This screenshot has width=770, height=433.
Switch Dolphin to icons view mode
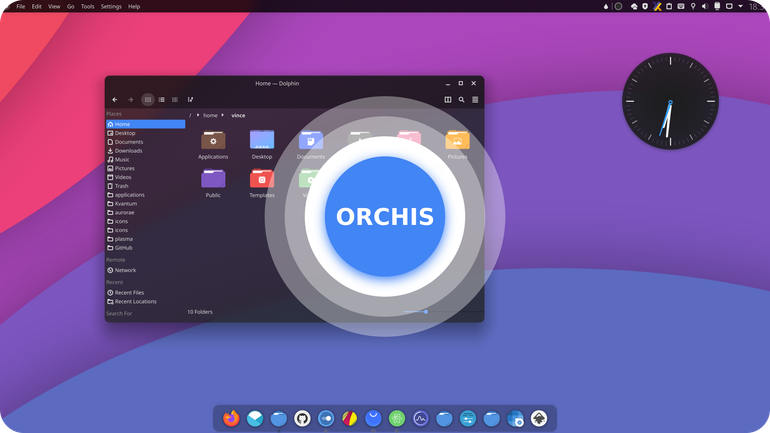148,100
